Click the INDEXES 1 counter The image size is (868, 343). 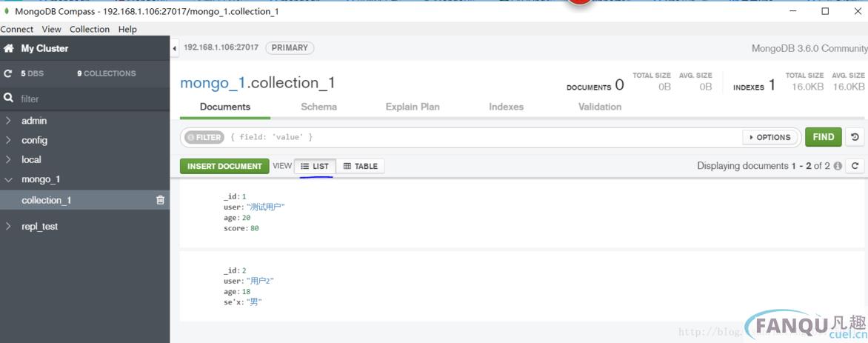pyautogui.click(x=755, y=86)
